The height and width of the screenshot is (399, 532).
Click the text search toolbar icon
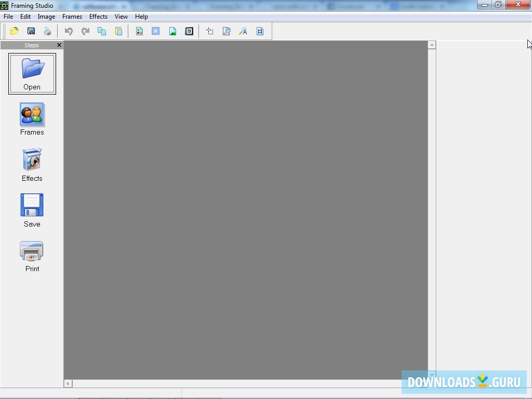(243, 31)
